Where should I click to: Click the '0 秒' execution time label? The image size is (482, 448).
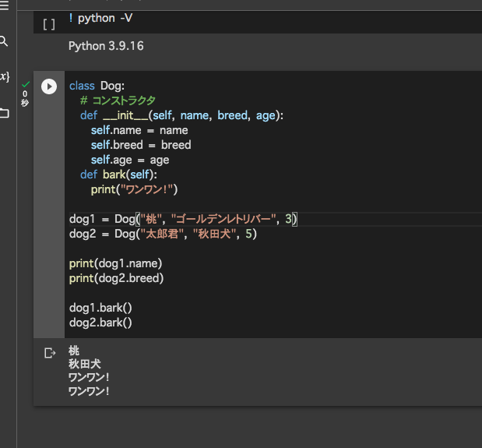pyautogui.click(x=25, y=98)
